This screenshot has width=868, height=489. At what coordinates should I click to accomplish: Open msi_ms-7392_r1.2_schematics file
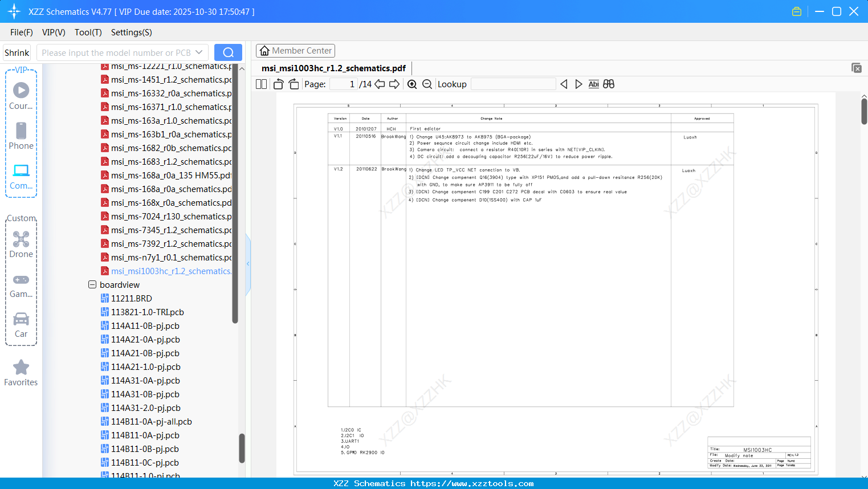(166, 244)
